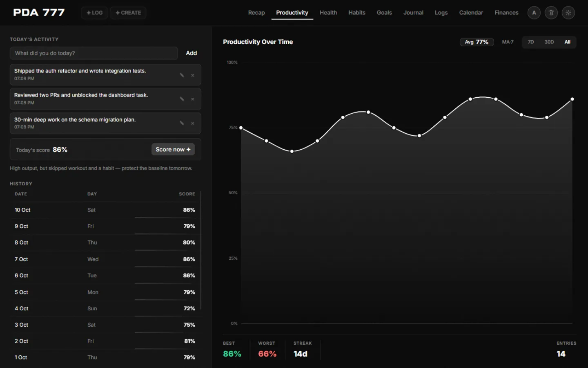
Task: Toggle the MA-7 moving average line
Action: coord(508,42)
